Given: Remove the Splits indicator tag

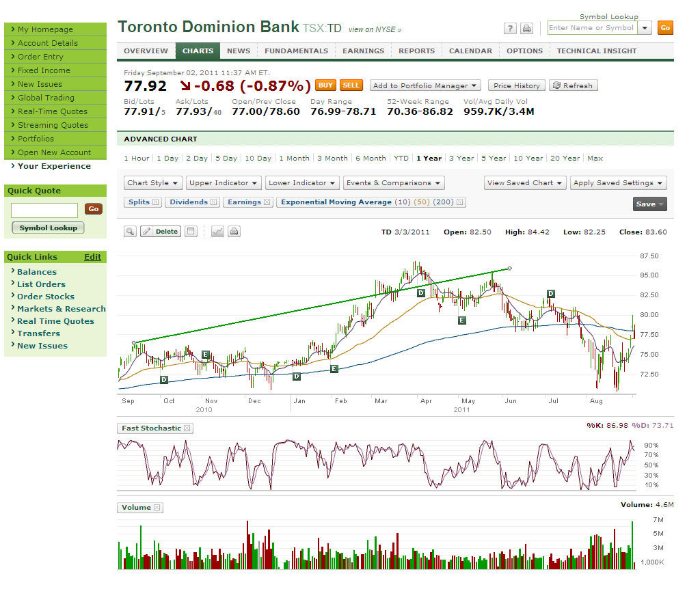Looking at the screenshot, I should pos(155,202).
